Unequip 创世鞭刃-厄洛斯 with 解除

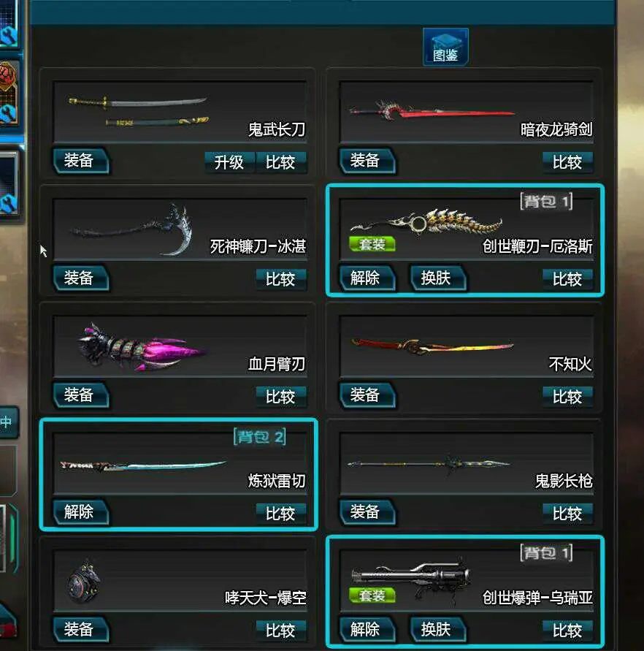point(367,278)
